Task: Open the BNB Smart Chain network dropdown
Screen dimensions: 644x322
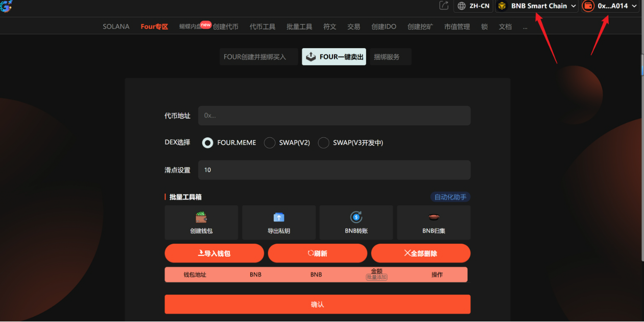Action: tap(536, 6)
